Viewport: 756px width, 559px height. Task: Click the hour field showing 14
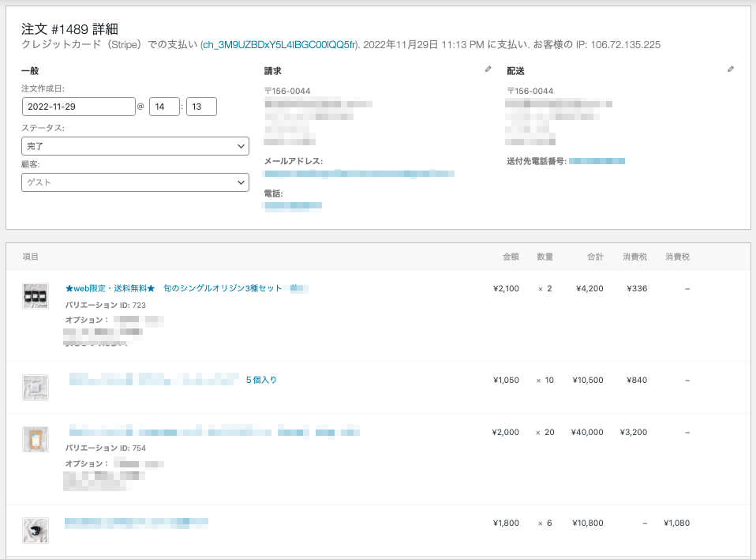164,107
